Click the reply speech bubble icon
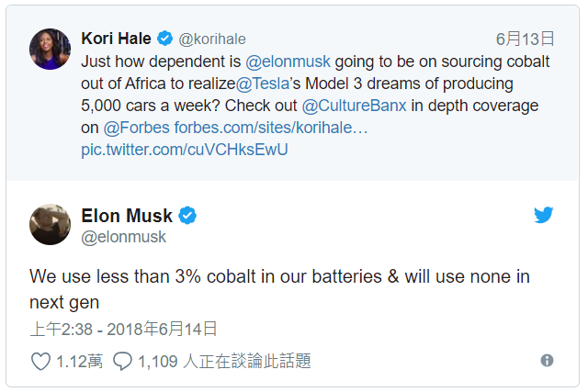The image size is (588, 392). [122, 361]
